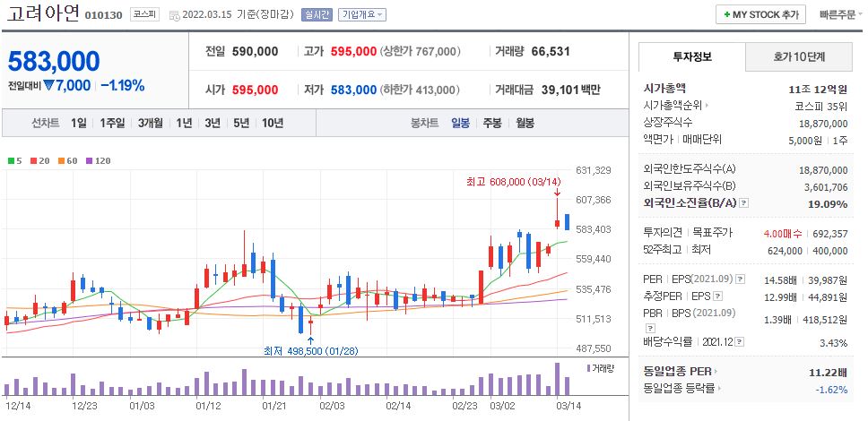Click the 최고 608,000 (03/14) label

click(515, 182)
